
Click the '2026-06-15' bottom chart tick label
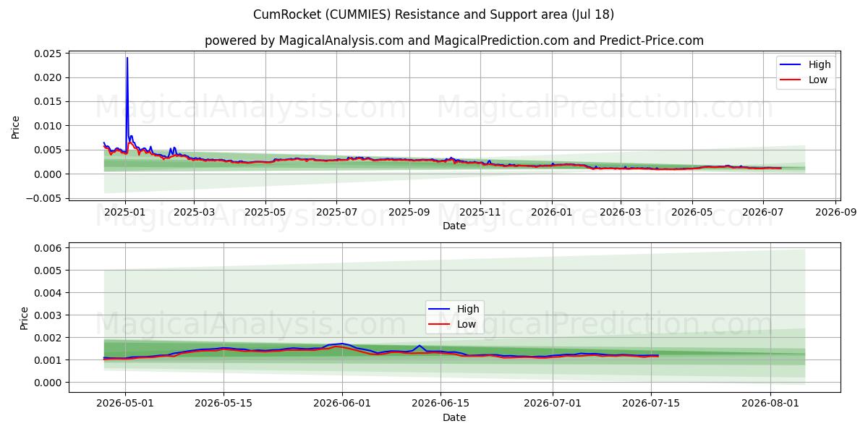click(x=441, y=404)
